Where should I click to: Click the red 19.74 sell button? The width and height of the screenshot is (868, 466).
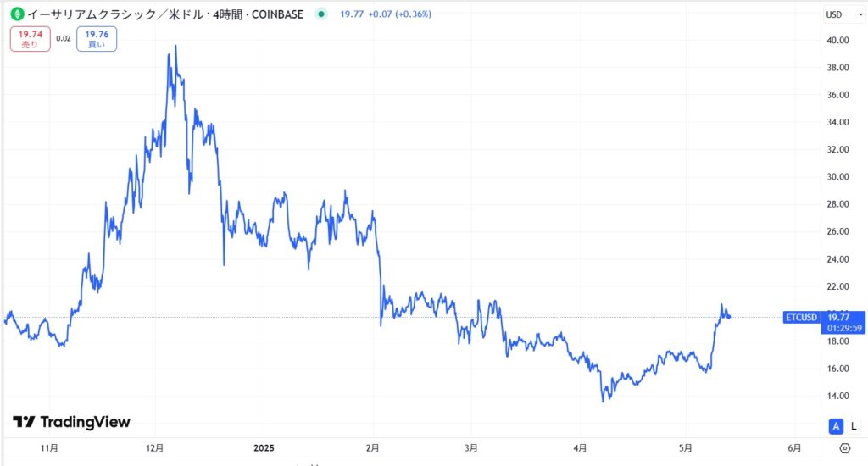point(30,39)
